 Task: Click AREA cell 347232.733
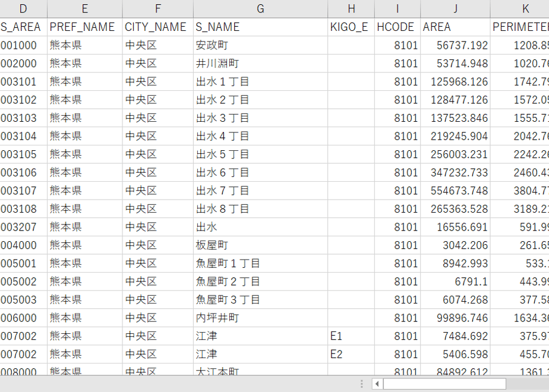(455, 173)
